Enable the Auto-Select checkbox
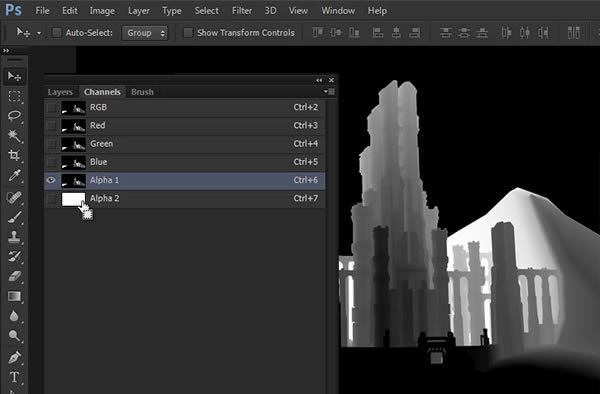The height and width of the screenshot is (394, 600). click(57, 33)
